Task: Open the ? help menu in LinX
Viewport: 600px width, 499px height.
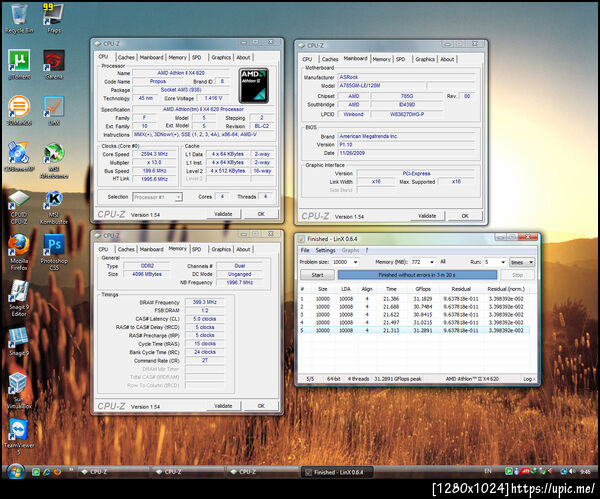Action: click(367, 250)
